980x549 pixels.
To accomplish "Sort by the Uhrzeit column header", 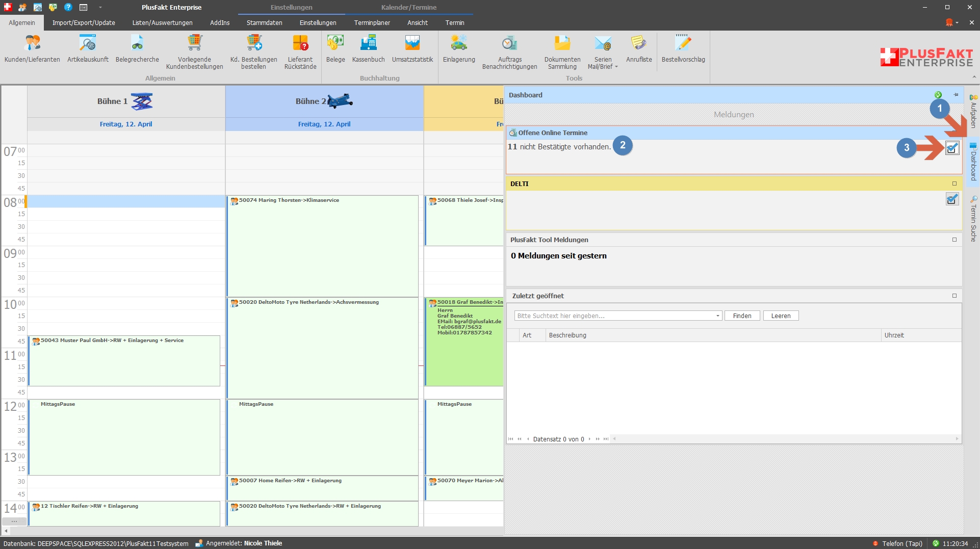I will (921, 335).
